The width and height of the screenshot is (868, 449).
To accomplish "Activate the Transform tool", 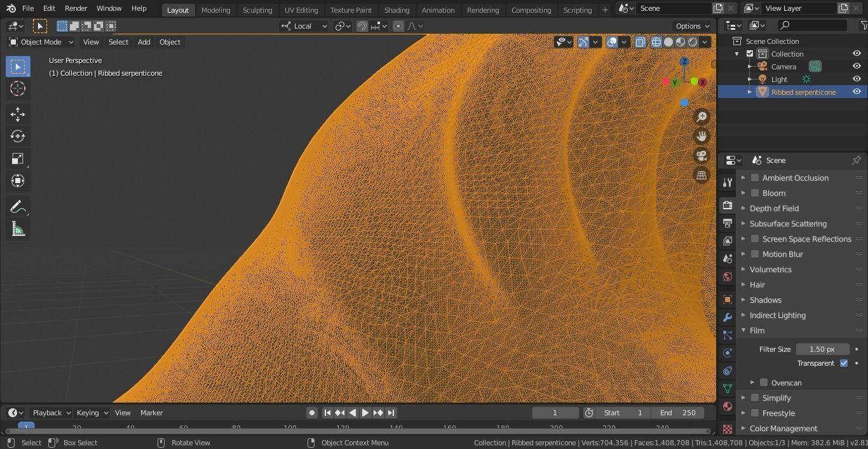I will (18, 181).
